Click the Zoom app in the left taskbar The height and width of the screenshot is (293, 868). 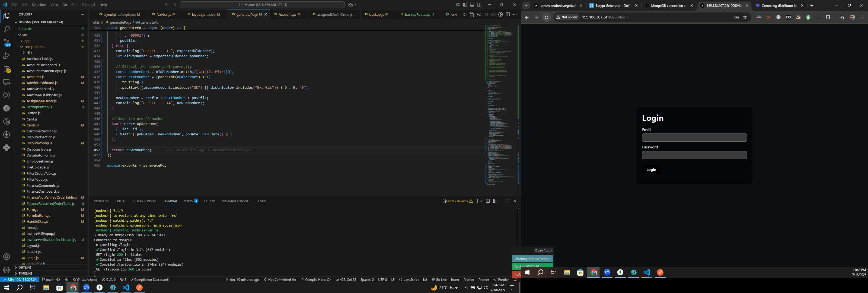pyautogui.click(x=86, y=288)
